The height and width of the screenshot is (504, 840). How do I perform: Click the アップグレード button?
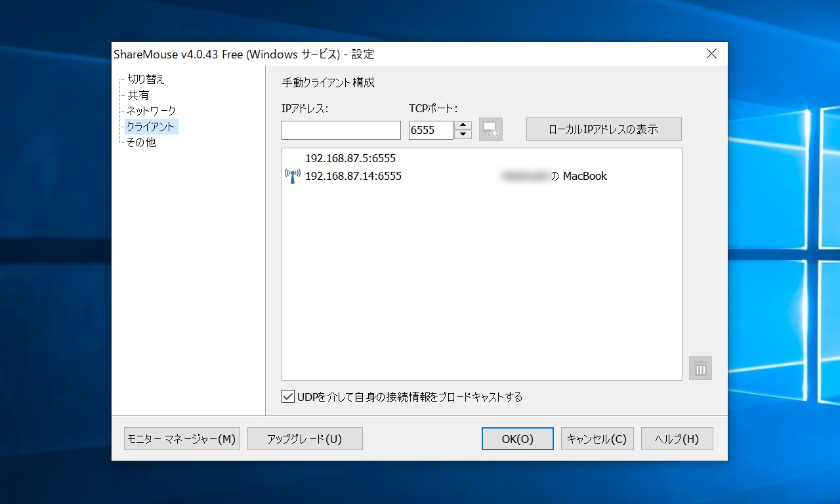304,438
